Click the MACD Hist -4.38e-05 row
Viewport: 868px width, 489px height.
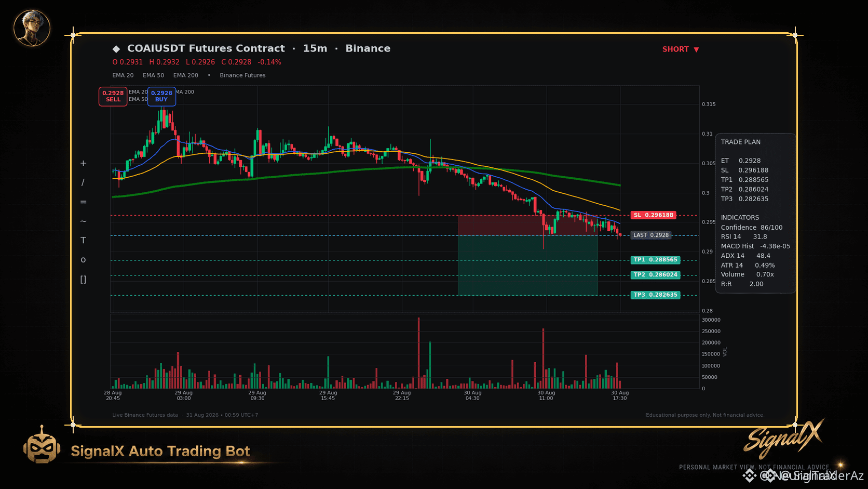(x=755, y=246)
